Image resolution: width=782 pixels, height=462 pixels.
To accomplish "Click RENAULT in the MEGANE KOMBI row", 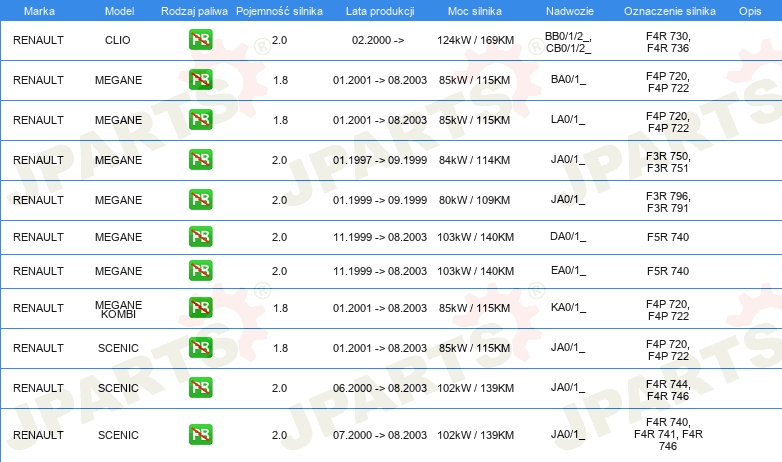I will (38, 308).
